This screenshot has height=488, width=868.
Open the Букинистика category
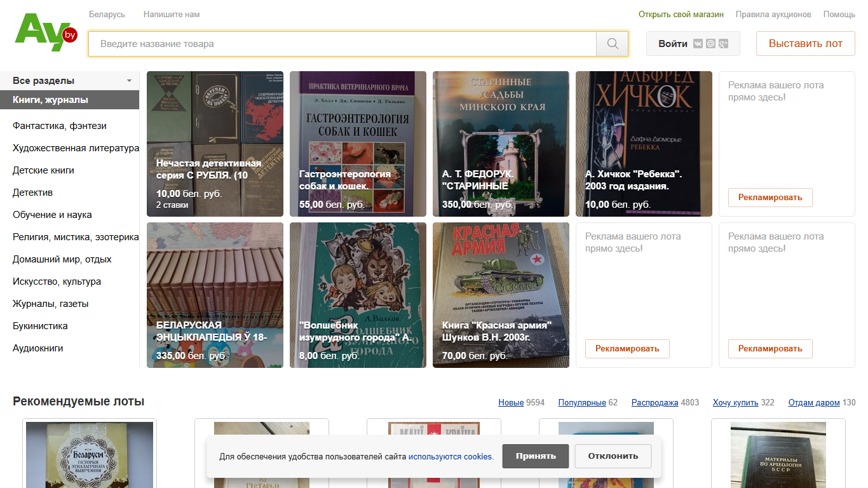click(x=40, y=326)
